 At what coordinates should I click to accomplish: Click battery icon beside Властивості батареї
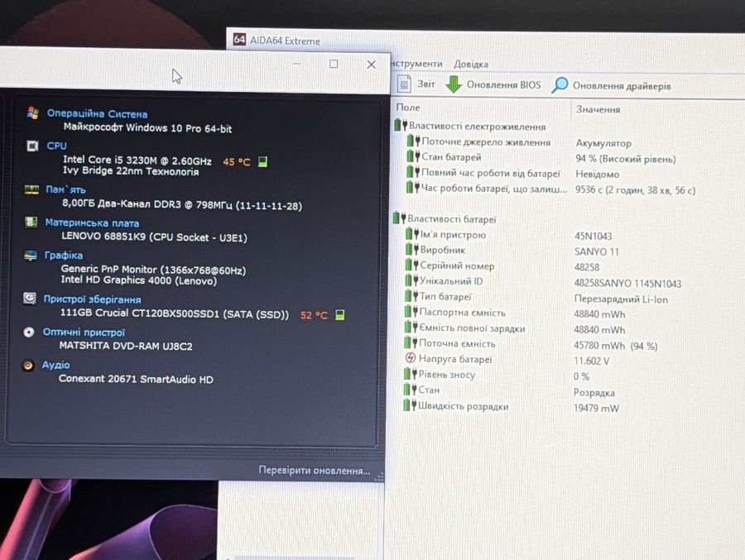tap(399, 218)
